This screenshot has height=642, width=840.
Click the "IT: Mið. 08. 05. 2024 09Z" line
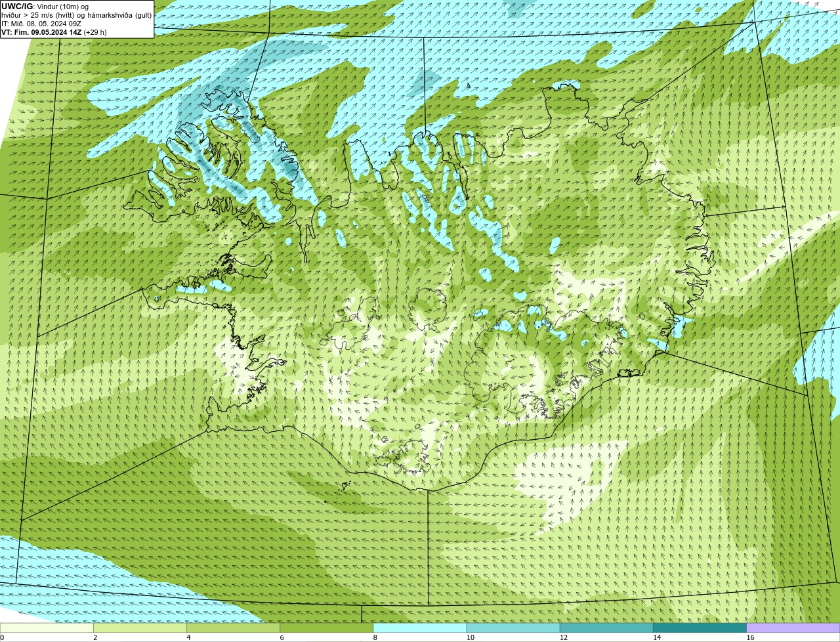point(41,24)
